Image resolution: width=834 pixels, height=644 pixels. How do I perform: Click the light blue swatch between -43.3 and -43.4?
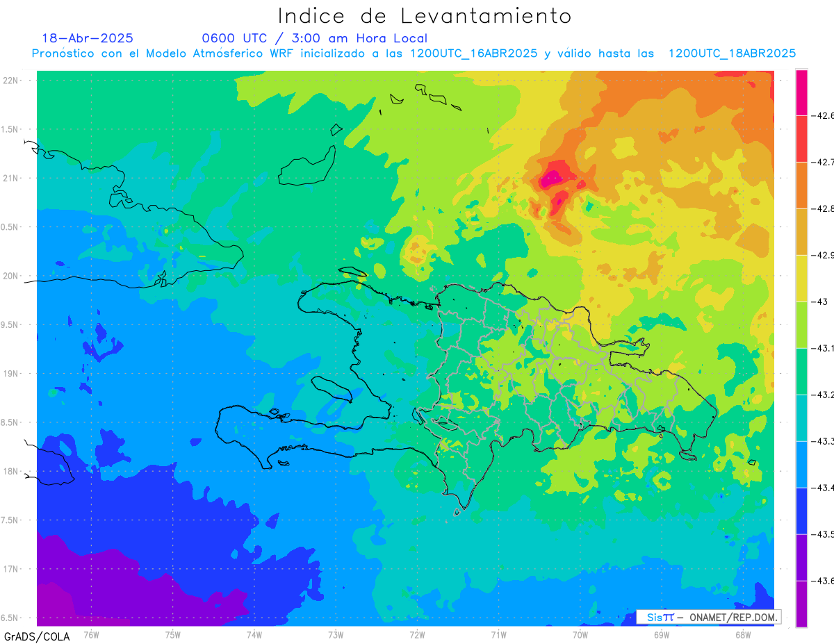[x=801, y=464]
